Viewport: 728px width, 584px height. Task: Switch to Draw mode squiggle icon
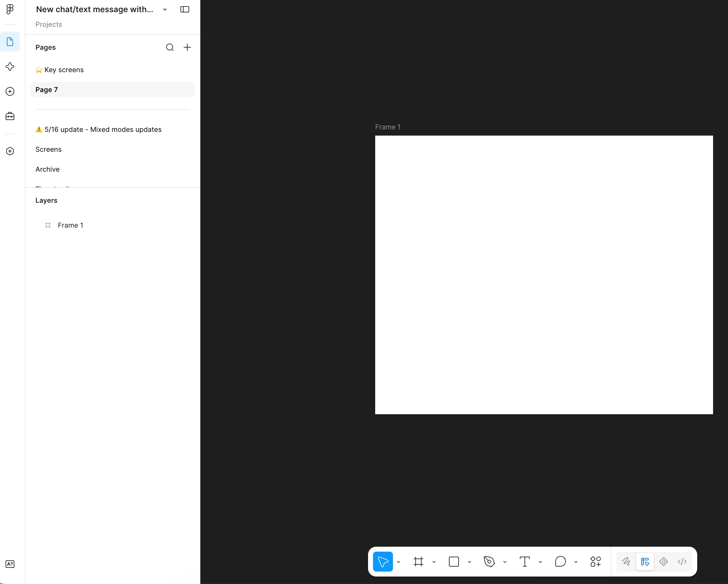[x=626, y=562]
